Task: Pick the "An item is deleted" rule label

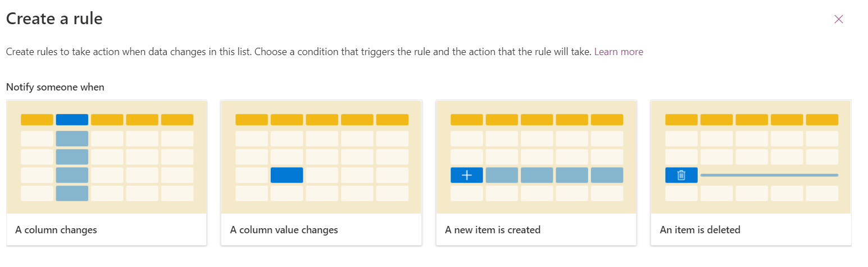Action: pos(700,230)
